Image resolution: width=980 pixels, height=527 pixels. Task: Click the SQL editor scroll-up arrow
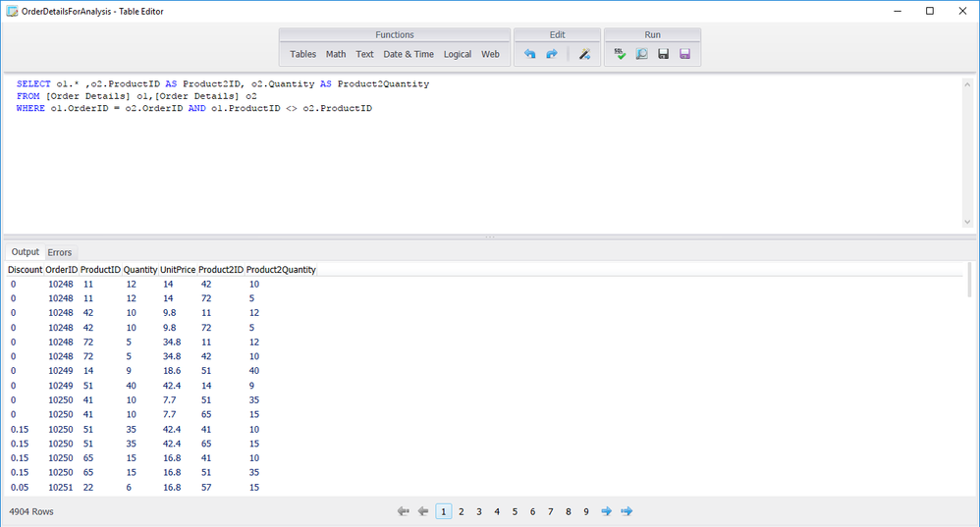967,84
